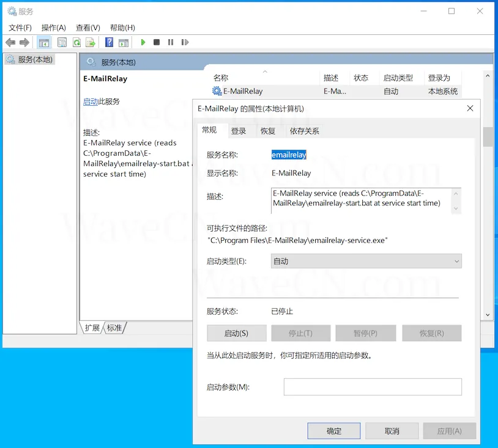Screen dimensions: 498x448
Task: Click services list scrollbar down arrow
Action: (488, 315)
